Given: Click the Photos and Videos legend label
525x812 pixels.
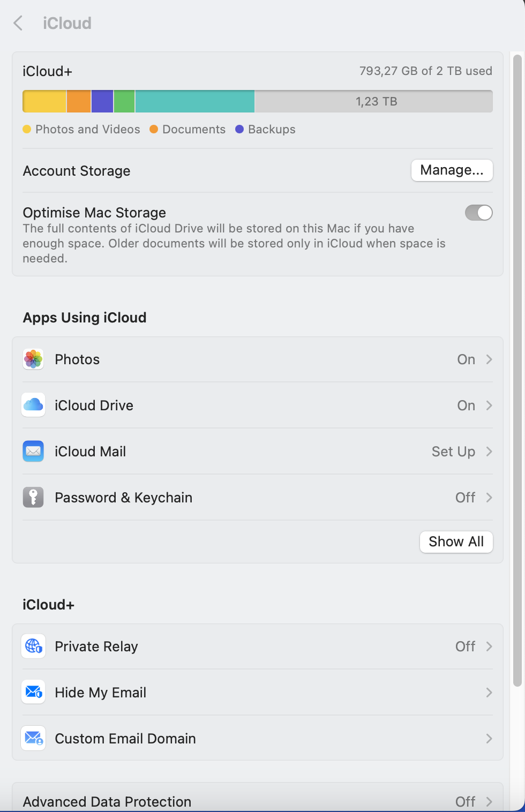Looking at the screenshot, I should click(87, 129).
